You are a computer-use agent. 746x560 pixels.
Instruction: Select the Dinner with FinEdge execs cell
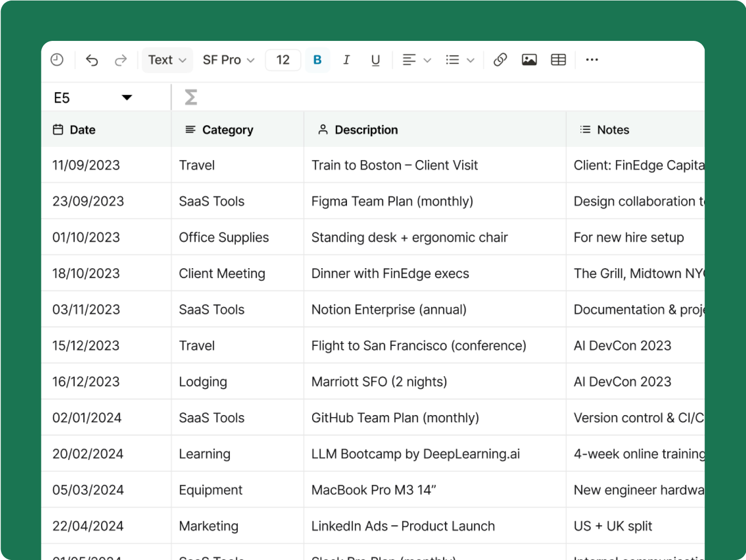(x=435, y=273)
